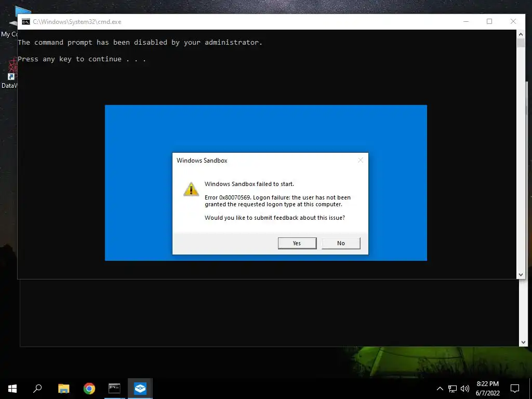The width and height of the screenshot is (532, 399).
Task: Click 'Would you like to submit feedback' text
Action: coord(275,218)
